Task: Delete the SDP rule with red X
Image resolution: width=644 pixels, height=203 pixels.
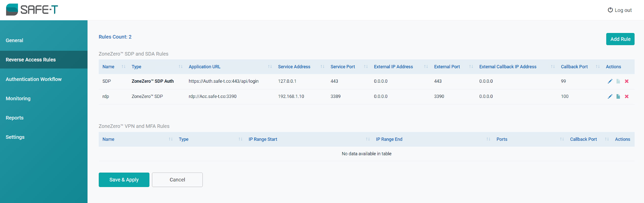Action: (626, 81)
